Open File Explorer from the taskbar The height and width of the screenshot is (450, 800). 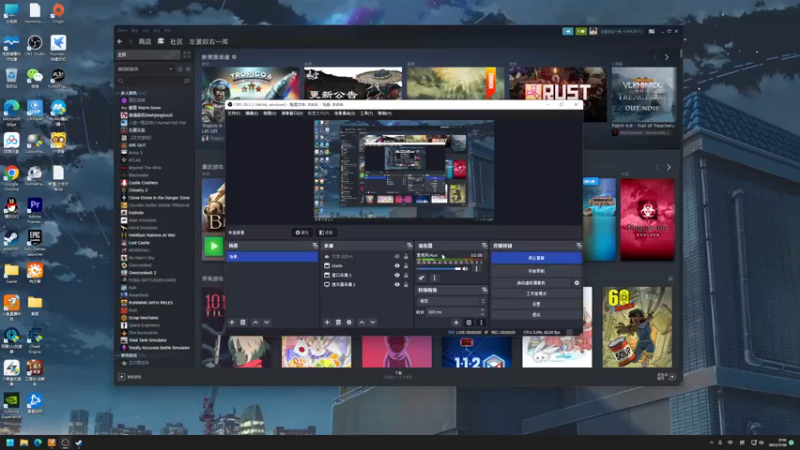coord(23,443)
